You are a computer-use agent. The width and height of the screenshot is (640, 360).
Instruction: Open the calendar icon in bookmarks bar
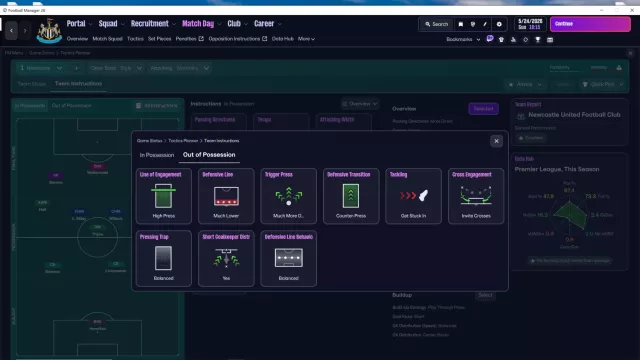pyautogui.click(x=550, y=40)
